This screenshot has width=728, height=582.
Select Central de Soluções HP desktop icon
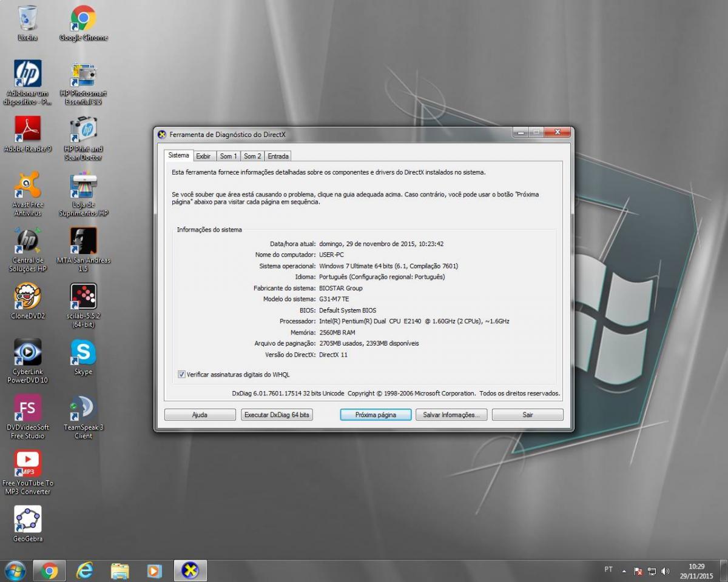click(x=27, y=250)
